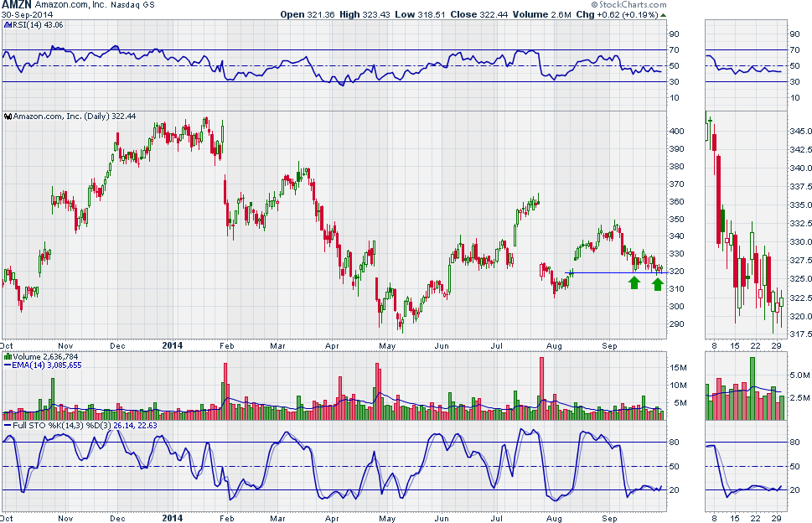Click the 'Open 321.36' value
The height and width of the screenshot is (523, 812).
307,14
